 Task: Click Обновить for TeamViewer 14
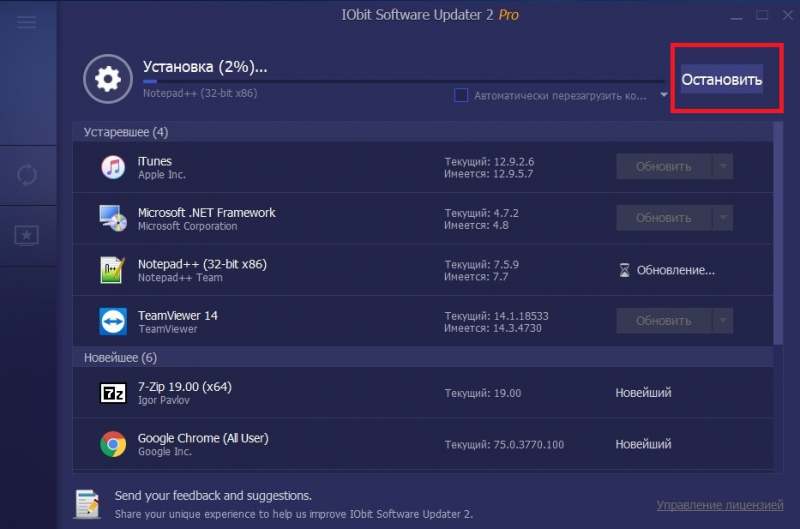click(x=663, y=320)
